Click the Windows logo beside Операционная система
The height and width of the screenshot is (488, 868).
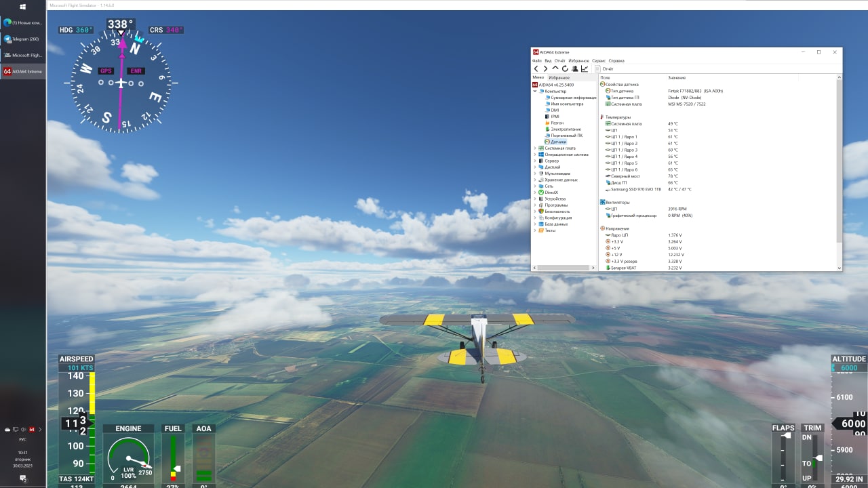click(541, 155)
